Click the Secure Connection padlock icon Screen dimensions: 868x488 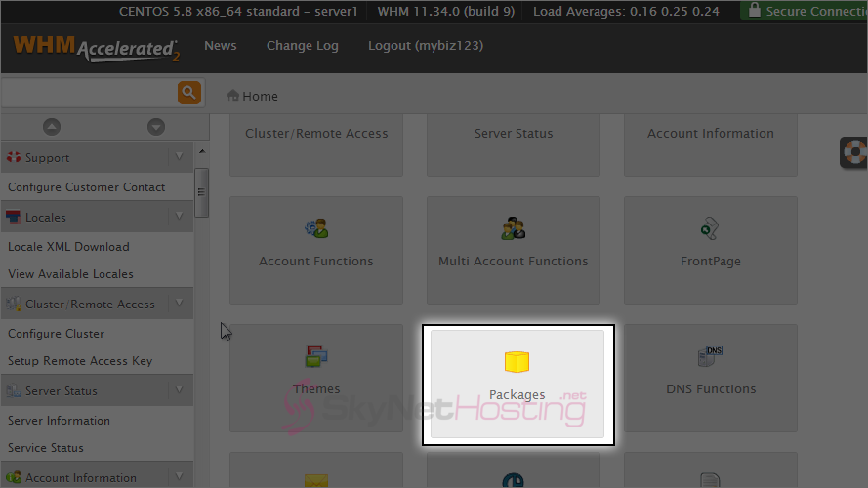click(x=754, y=10)
